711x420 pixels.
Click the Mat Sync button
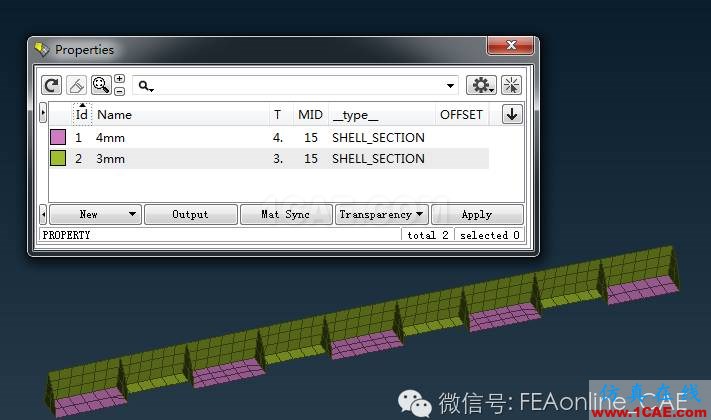286,214
